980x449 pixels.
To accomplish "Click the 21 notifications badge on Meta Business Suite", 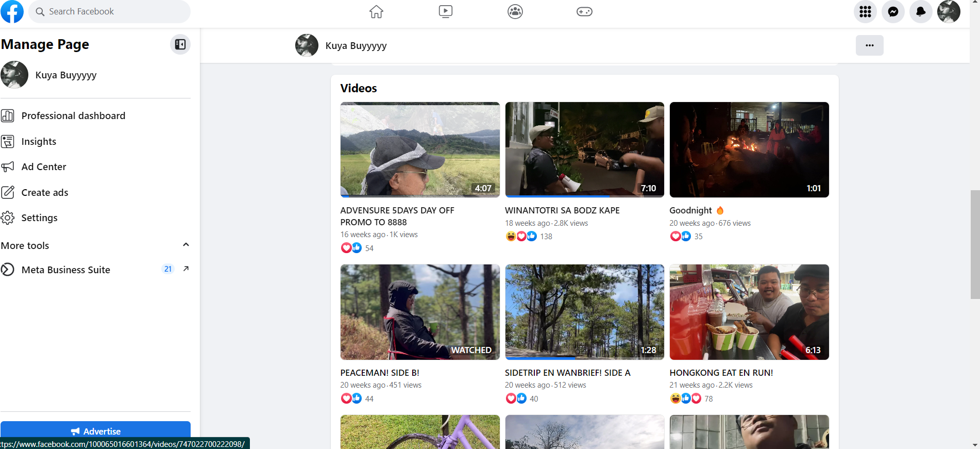I will (x=168, y=269).
